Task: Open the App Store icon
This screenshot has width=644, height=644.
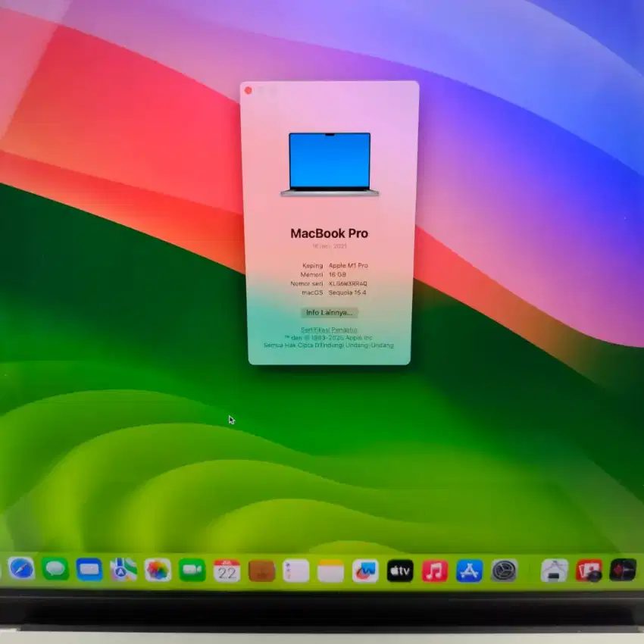Action: click(x=470, y=571)
